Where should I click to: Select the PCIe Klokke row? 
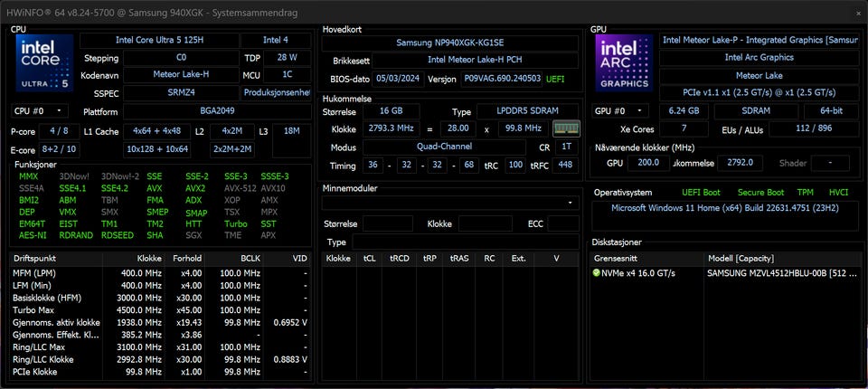point(160,372)
